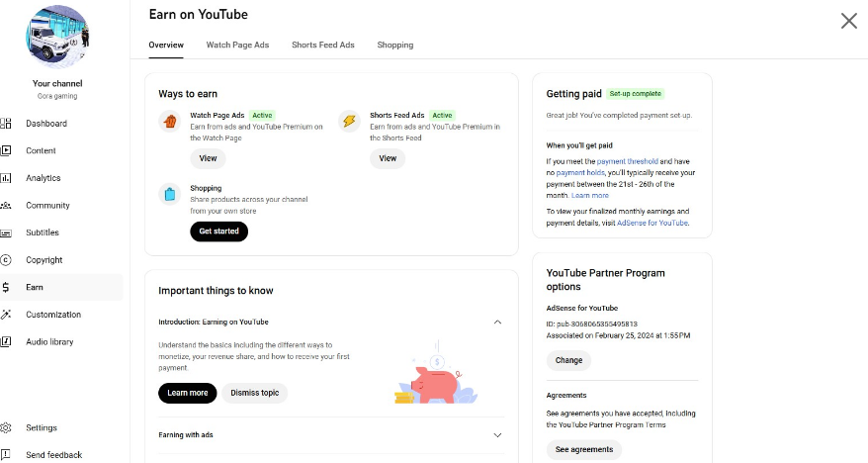Image resolution: width=868 pixels, height=463 pixels.
Task: Click the Content video icon
Action: coord(6,150)
